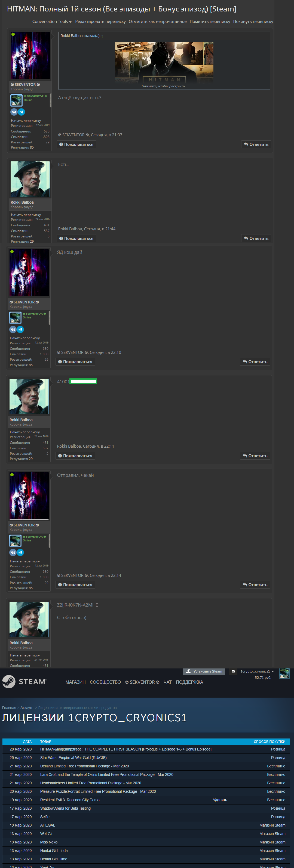This screenshot has height=868, width=294.
Task: Open VK icon in the 21:37 SEKVENTOR post
Action: tap(14, 112)
